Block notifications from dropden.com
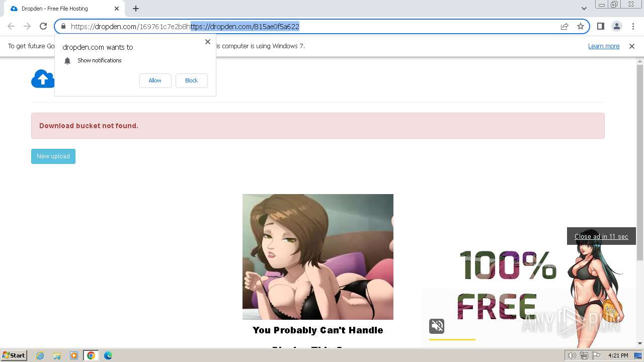Screen dimensions: 644x362 pos(191,80)
